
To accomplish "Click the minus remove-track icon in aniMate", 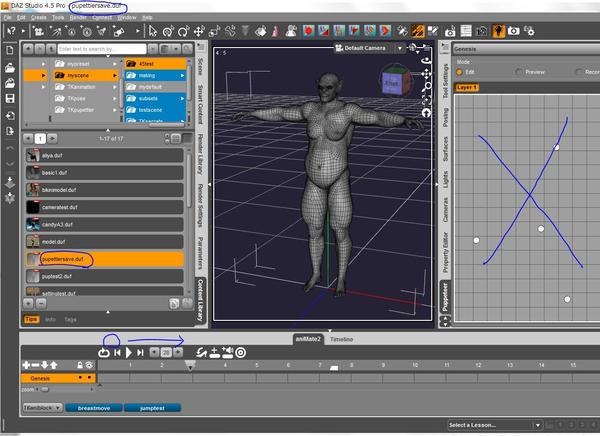I will tap(35, 365).
